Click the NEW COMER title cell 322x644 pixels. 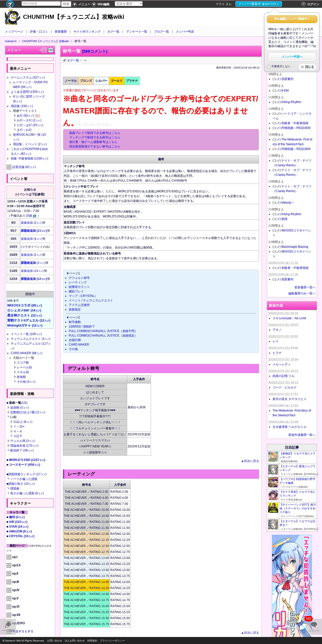pyautogui.click(x=95, y=386)
